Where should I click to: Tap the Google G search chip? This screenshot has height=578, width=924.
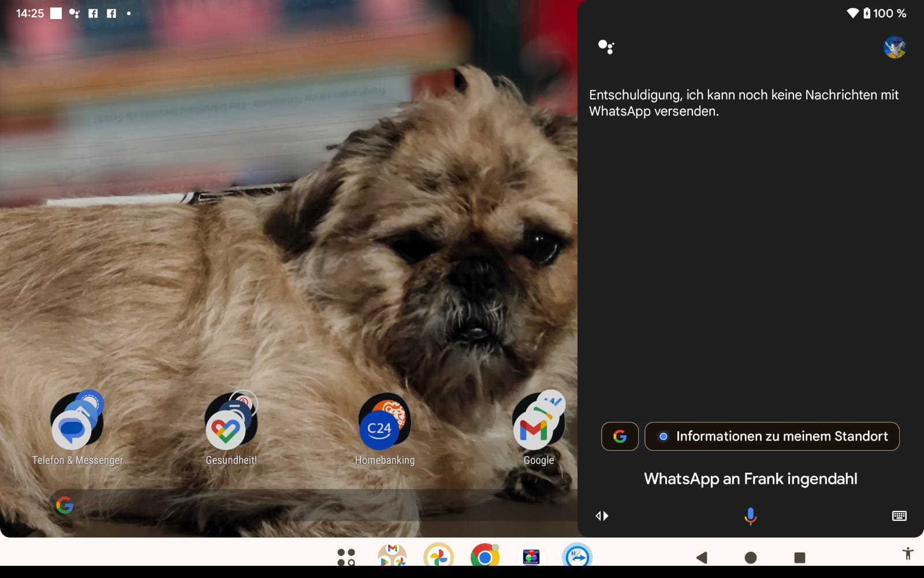pos(620,436)
